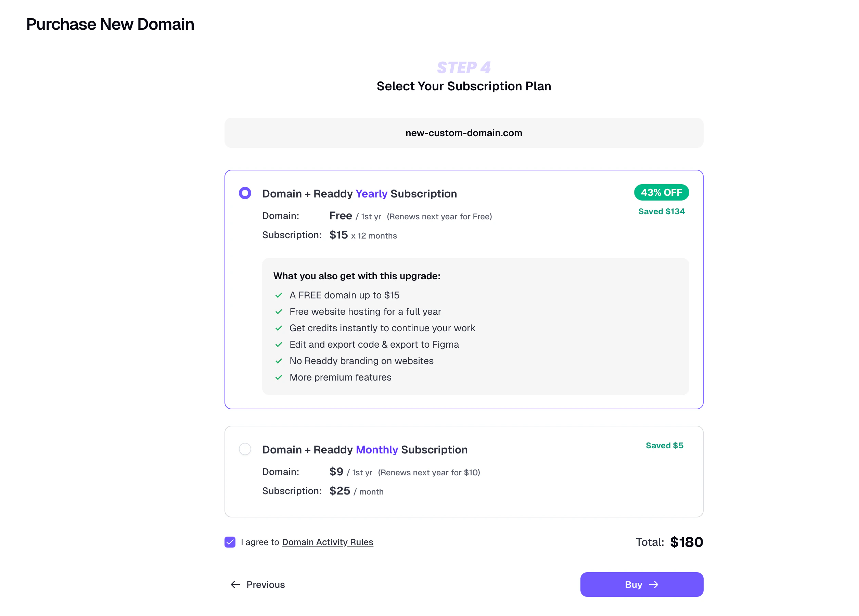
Task: Select the Monthly Subscription radio button
Action: [245, 449]
